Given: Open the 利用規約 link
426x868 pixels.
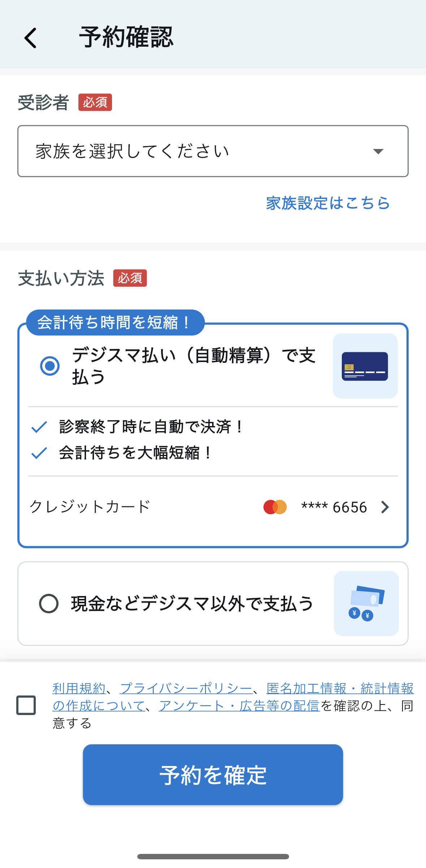Looking at the screenshot, I should (79, 688).
